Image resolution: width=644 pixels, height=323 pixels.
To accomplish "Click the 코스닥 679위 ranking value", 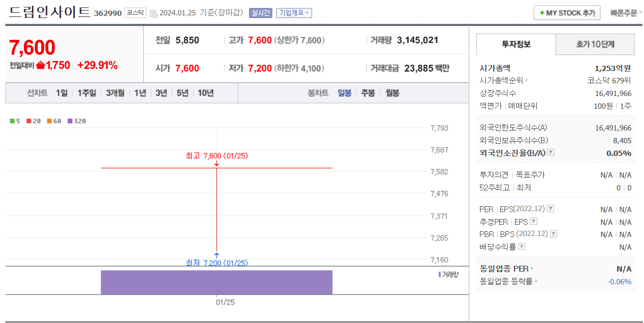I will (x=609, y=81).
